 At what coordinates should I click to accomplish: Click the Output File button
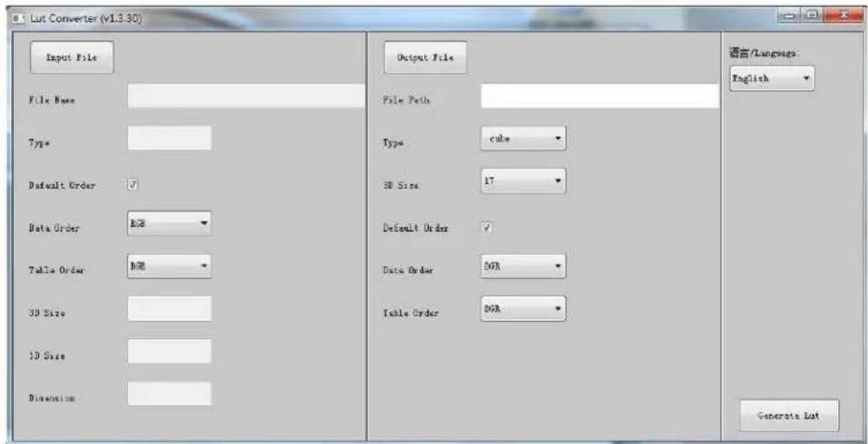click(426, 57)
